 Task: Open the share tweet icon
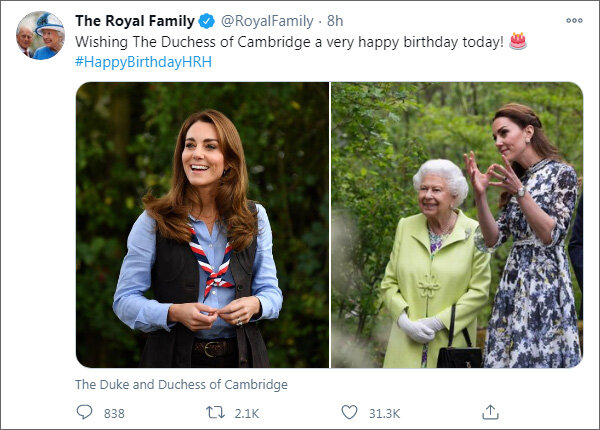coord(490,412)
